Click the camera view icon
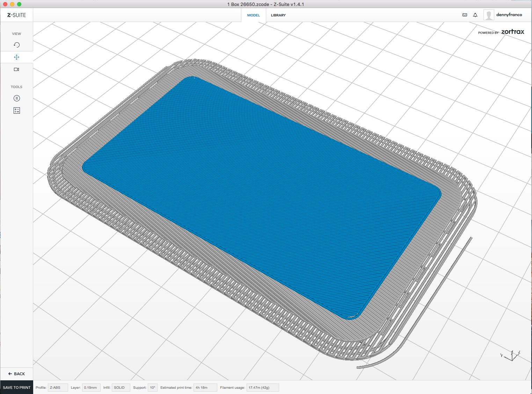The image size is (532, 394). click(x=16, y=69)
